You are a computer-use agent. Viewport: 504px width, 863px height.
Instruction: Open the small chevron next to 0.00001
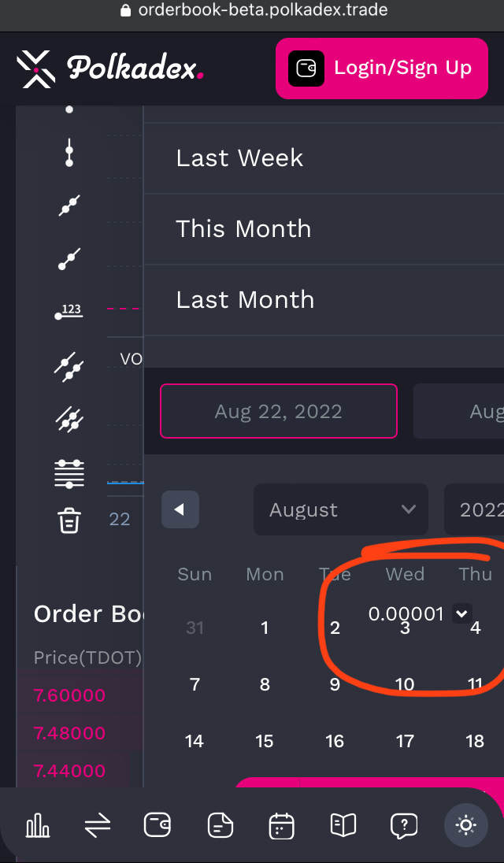click(461, 613)
